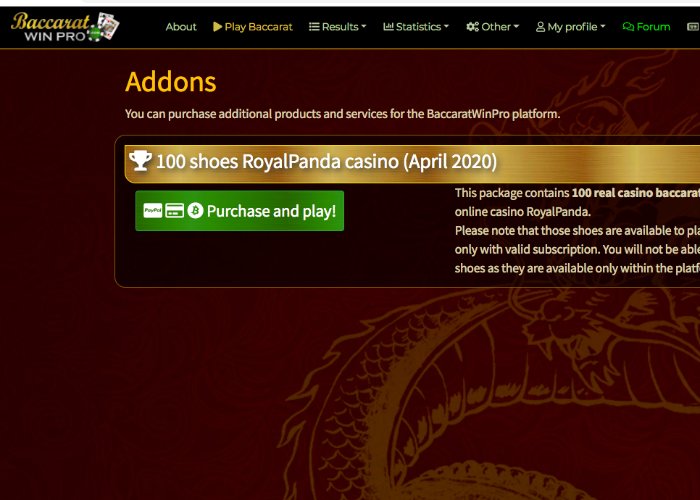The image size is (700, 500).
Task: Click the partially visible icon right of Forum
Action: (x=693, y=27)
